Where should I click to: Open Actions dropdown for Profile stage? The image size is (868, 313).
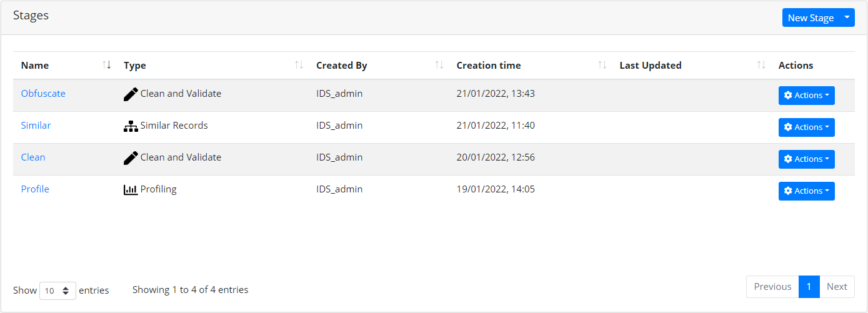(x=806, y=191)
